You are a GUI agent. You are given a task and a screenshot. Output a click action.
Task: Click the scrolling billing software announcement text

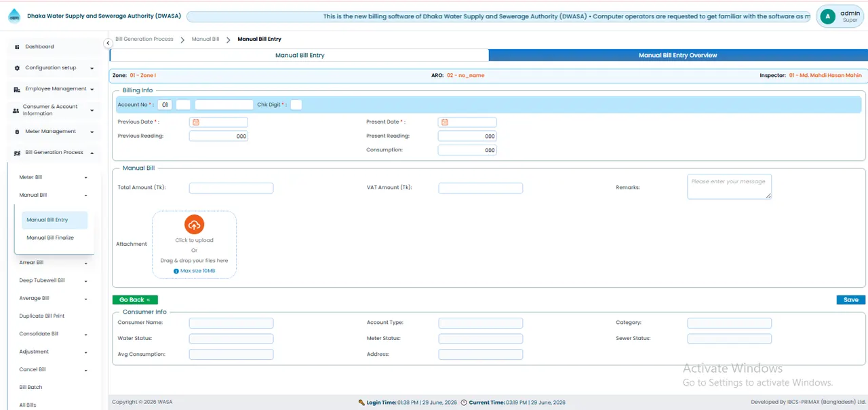566,16
